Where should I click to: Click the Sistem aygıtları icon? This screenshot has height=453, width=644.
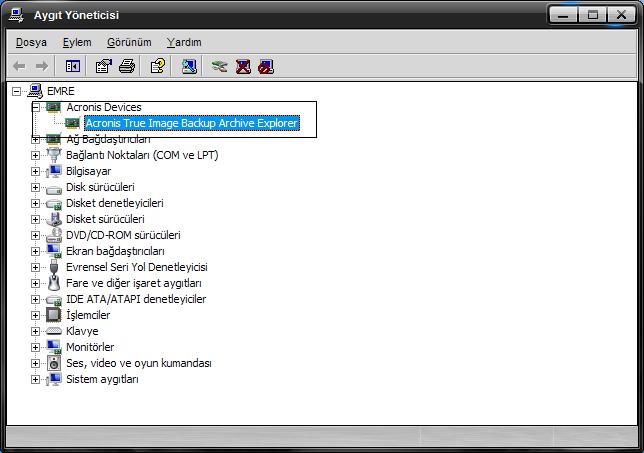(x=53, y=379)
